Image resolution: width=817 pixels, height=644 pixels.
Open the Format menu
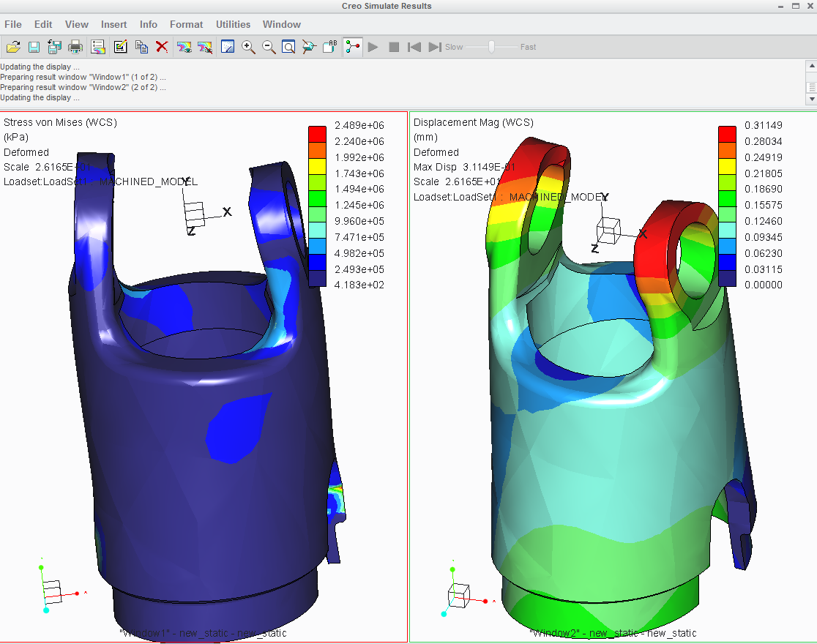point(186,24)
